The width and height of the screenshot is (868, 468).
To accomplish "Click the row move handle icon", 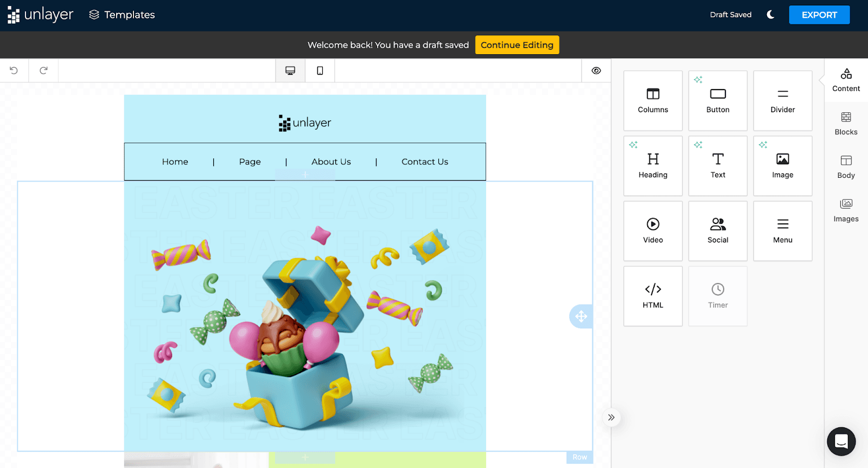I will point(581,316).
